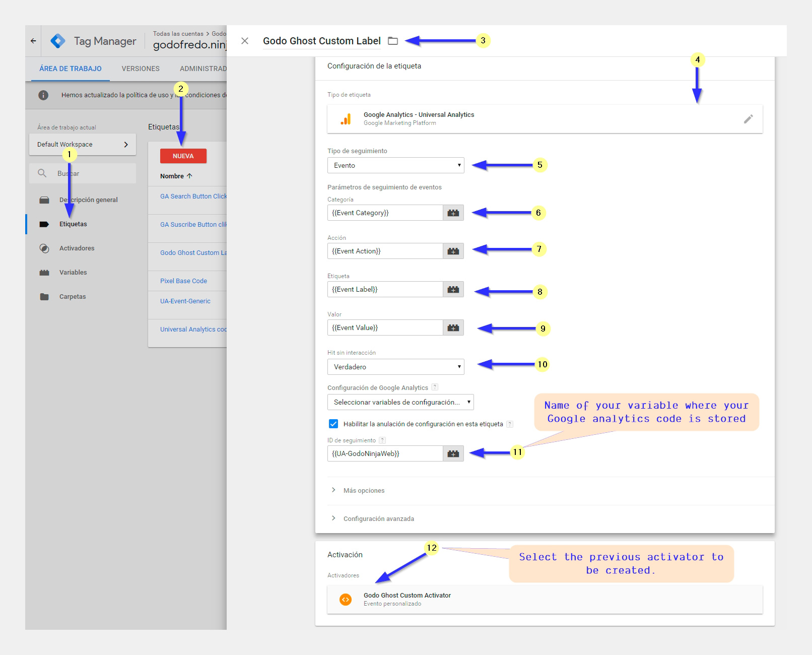Switch to the Versiones tab
This screenshot has width=812, height=655.
pos(141,69)
